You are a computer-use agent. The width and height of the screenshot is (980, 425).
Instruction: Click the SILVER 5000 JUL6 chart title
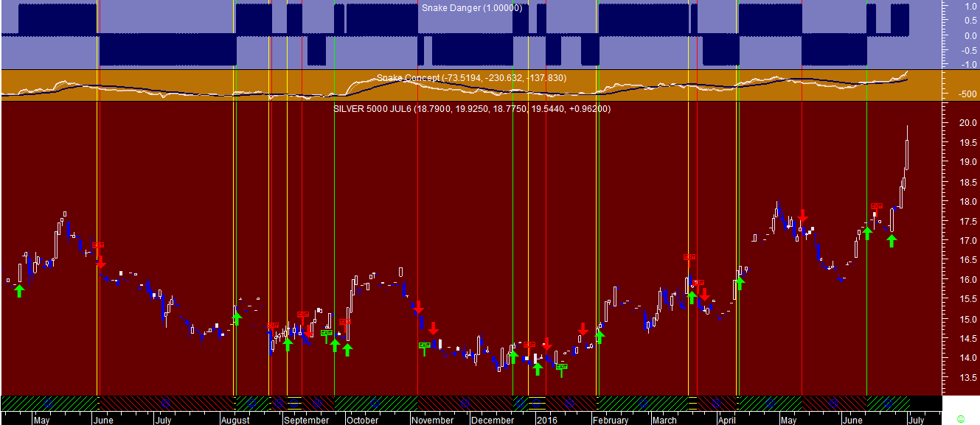tap(471, 109)
